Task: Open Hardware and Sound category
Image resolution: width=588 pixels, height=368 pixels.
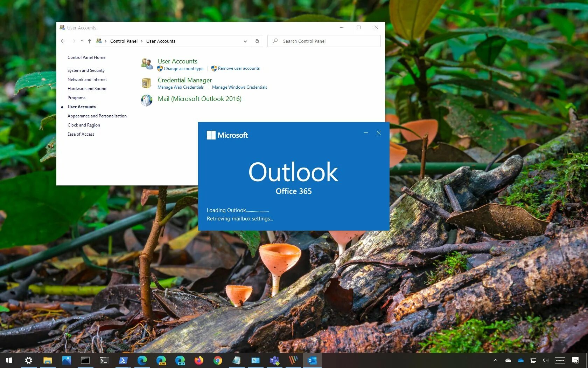Action: coord(87,89)
